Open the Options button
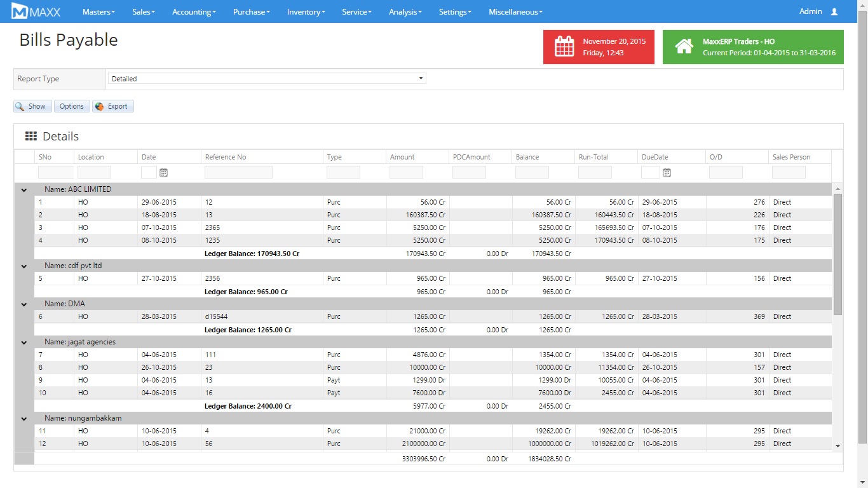Viewport: 868px width, 488px height. click(72, 106)
